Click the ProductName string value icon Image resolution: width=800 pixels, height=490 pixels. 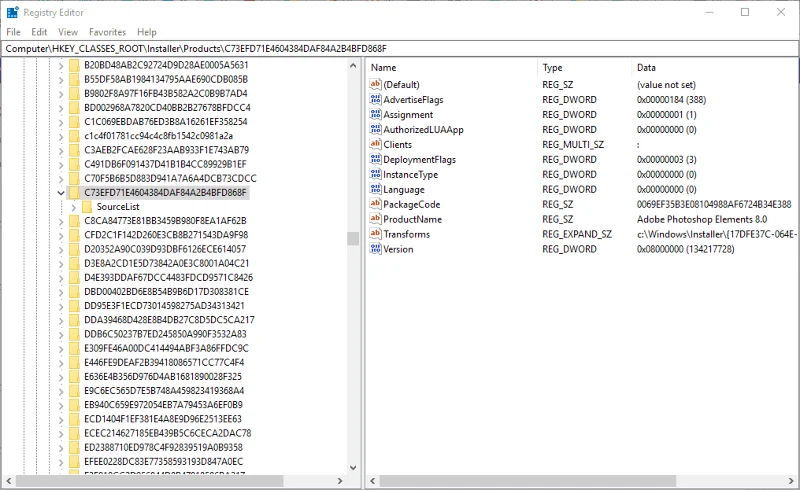[376, 219]
